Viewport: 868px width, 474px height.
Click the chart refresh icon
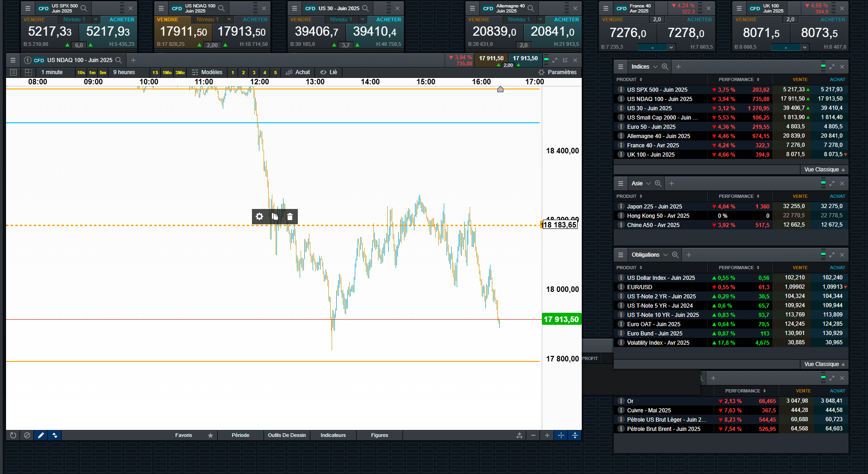coord(13,435)
